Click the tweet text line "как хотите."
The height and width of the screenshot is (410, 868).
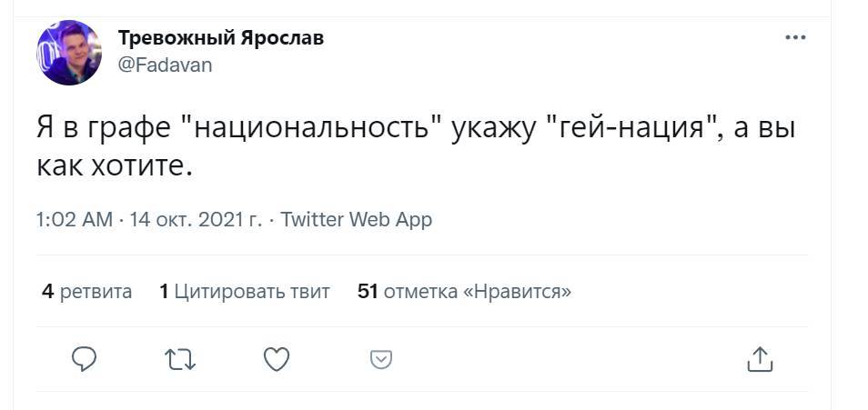[115, 167]
